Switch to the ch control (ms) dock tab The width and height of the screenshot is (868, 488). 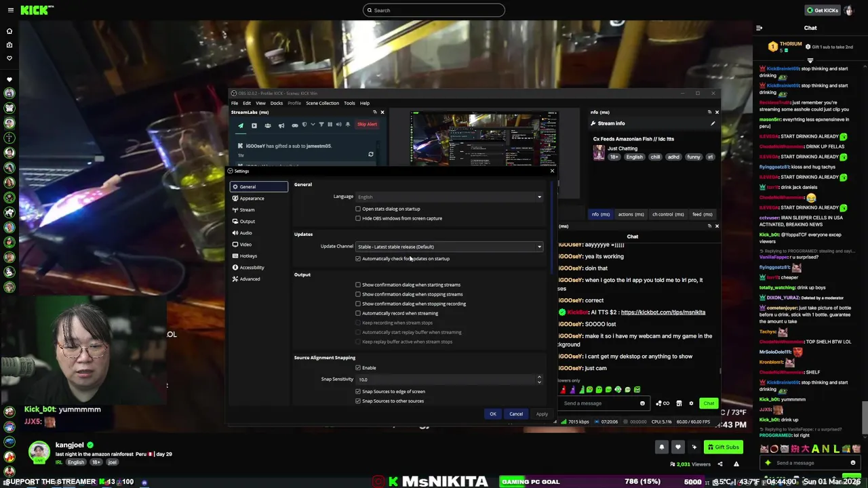pyautogui.click(x=668, y=214)
